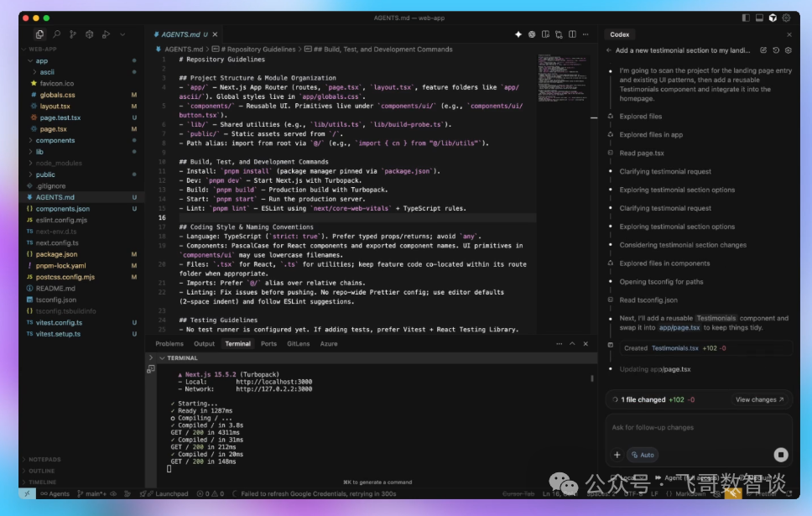Click the editor minimap preview
Image resolution: width=812 pixels, height=516 pixels.
pos(562,78)
